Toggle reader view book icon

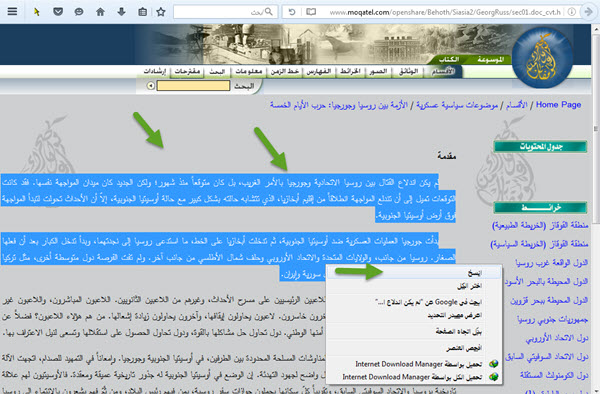[311, 12]
